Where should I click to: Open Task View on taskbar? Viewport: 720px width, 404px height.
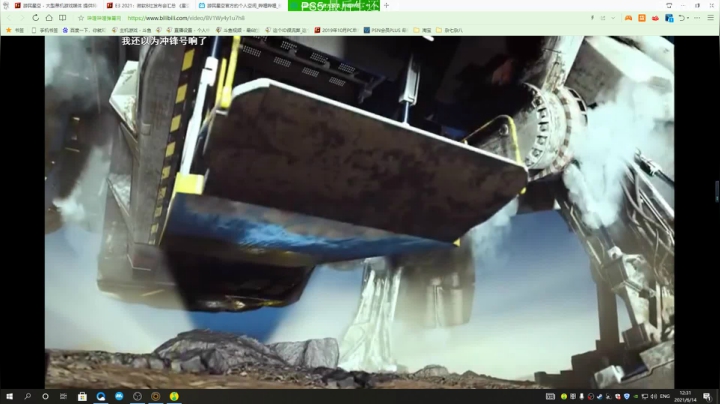[63, 396]
